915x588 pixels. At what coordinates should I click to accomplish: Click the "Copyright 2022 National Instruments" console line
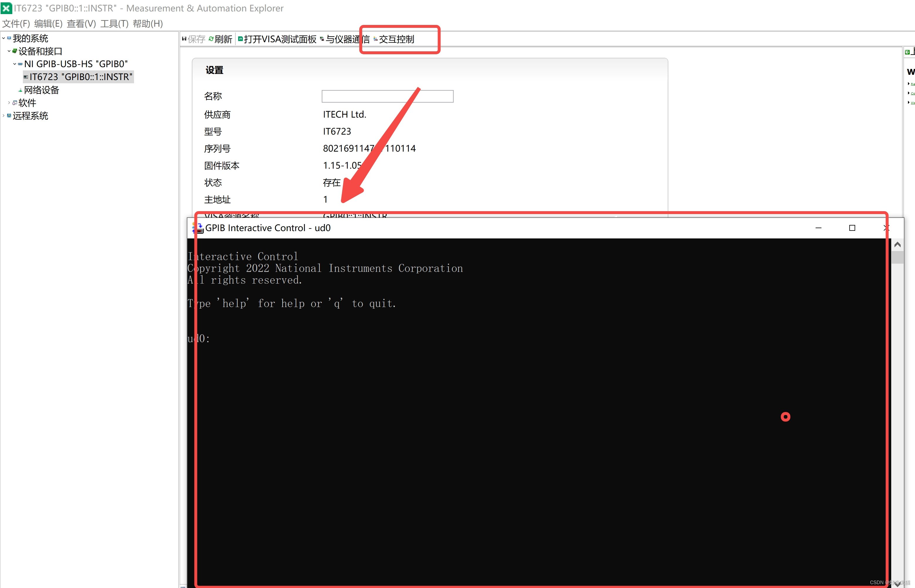click(325, 268)
